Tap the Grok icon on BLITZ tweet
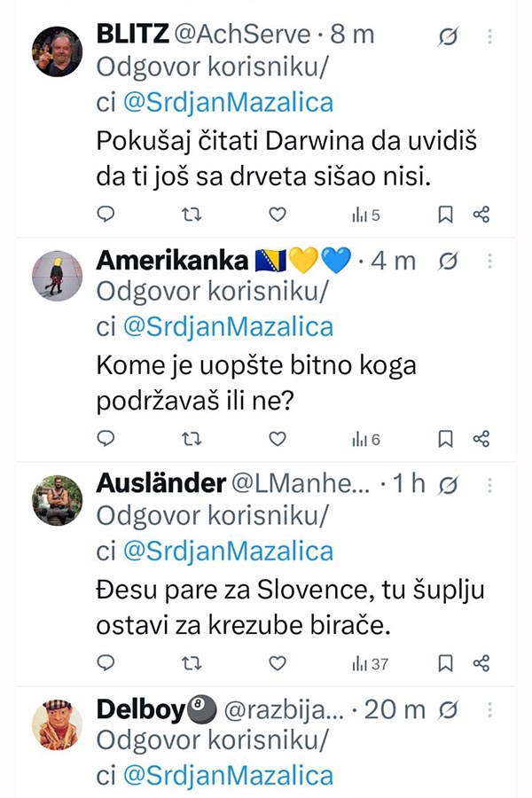The image size is (532, 798). point(448,36)
